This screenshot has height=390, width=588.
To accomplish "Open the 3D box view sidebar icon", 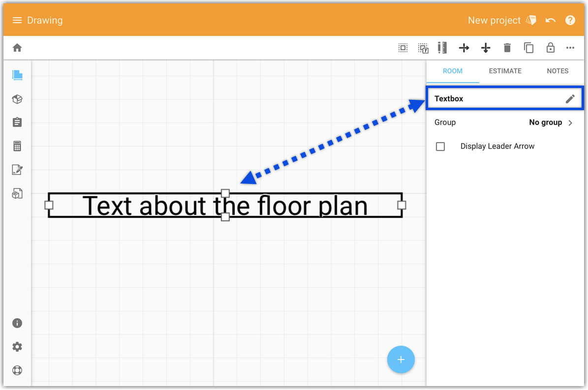I will tap(17, 99).
